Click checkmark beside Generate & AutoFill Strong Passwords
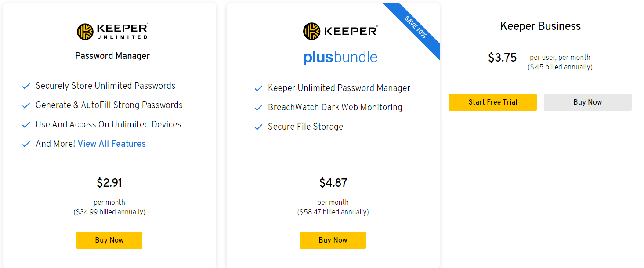Screen dimensions: 644x268 tap(26, 105)
